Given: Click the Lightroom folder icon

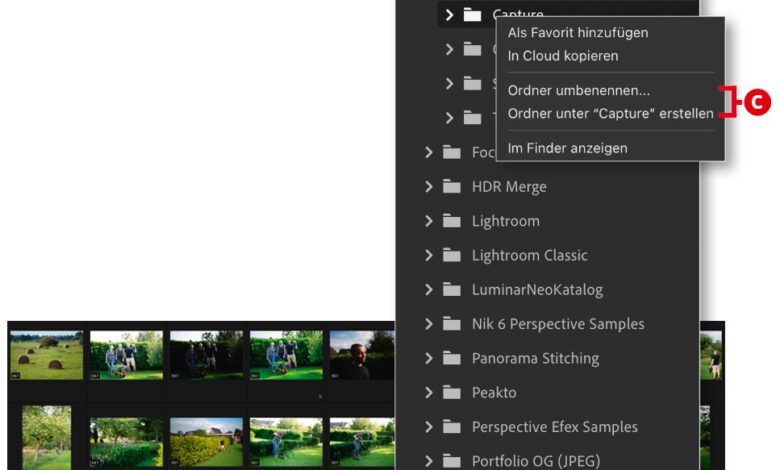Looking at the screenshot, I should [452, 221].
